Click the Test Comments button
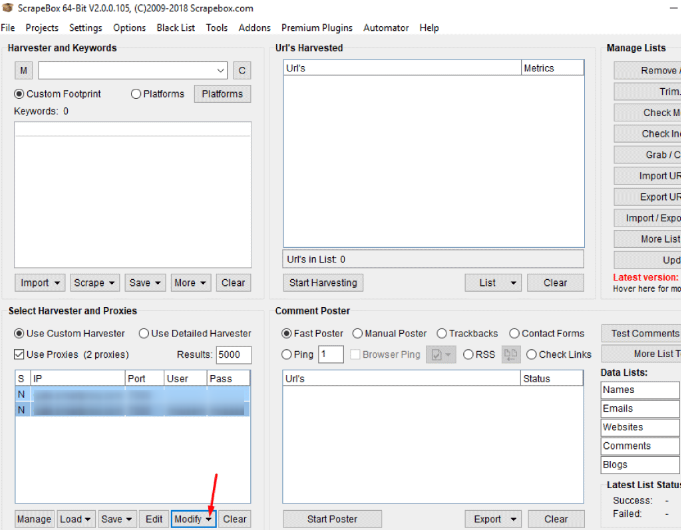This screenshot has width=681, height=530. (641, 333)
